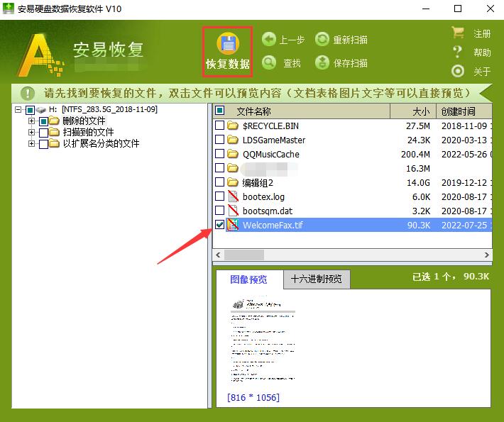Check the $RECYCLE.BIN checkbox

219,126
